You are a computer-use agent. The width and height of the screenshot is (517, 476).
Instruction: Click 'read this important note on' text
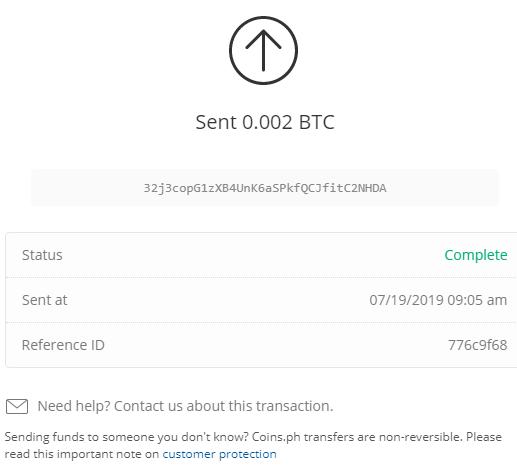(x=82, y=454)
